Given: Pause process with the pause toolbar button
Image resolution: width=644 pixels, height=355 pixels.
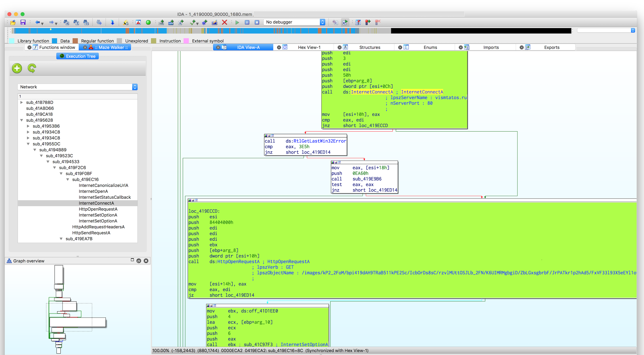Looking at the screenshot, I should [x=247, y=23].
